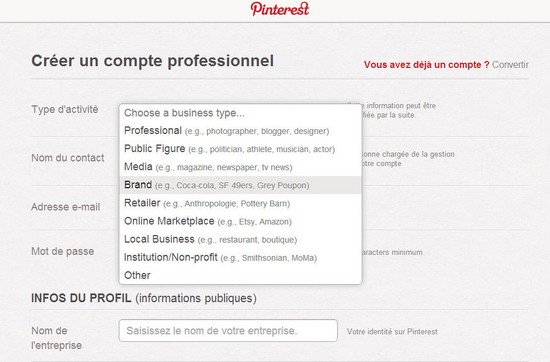Screen dimensions: 550x362
Task: Open the Convertir link
Action: 510,65
